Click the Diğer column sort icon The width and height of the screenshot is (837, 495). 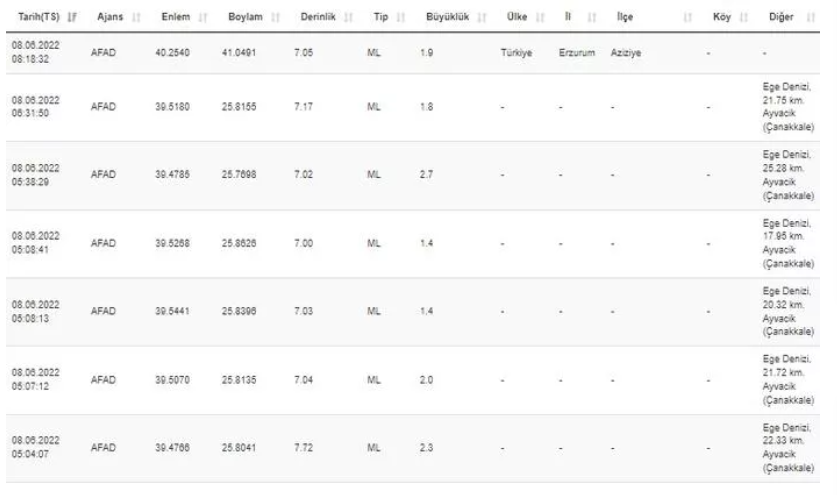[811, 18]
